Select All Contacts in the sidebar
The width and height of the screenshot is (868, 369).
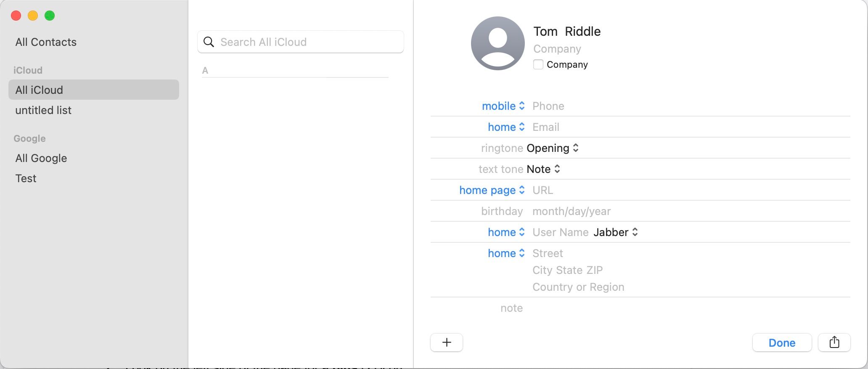pos(46,42)
